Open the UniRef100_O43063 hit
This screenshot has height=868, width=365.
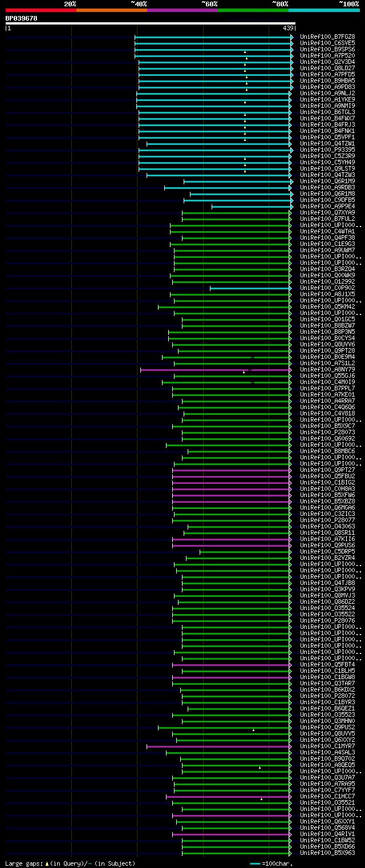(327, 526)
